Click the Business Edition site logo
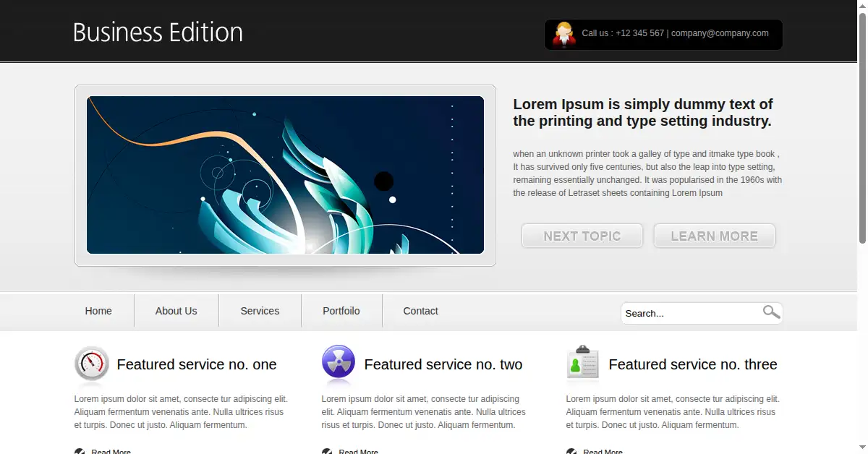The height and width of the screenshot is (454, 868). click(x=158, y=33)
